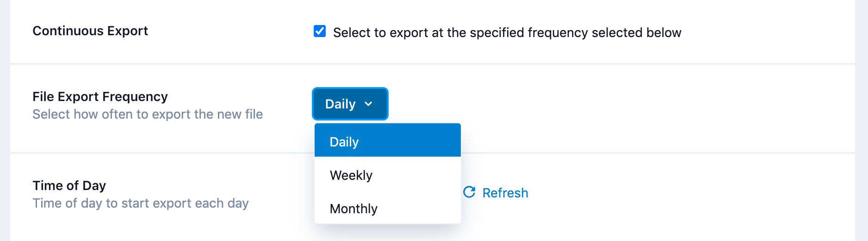Screen dimensions: 868x241
Task: Click the chevron arrow inside the Daily button
Action: [x=368, y=104]
